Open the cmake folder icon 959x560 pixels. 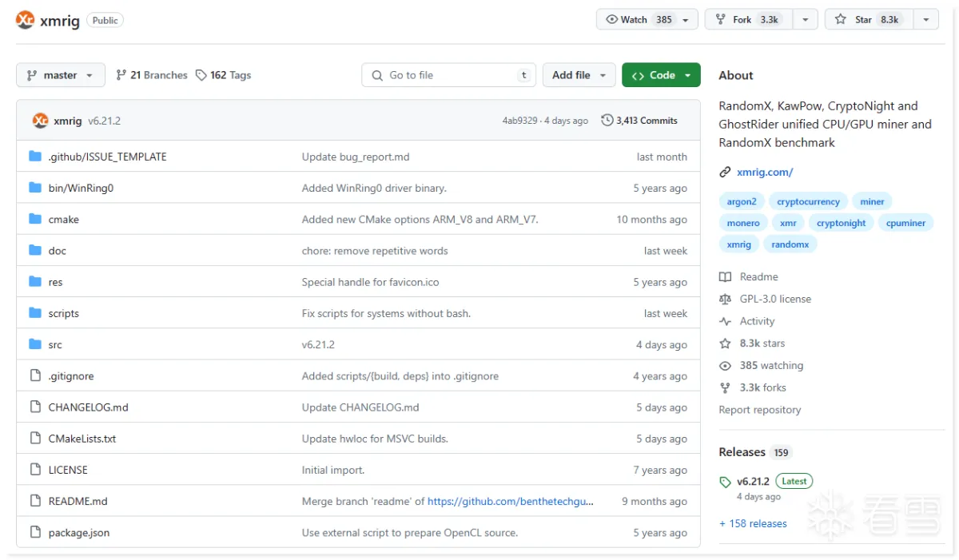pyautogui.click(x=35, y=219)
